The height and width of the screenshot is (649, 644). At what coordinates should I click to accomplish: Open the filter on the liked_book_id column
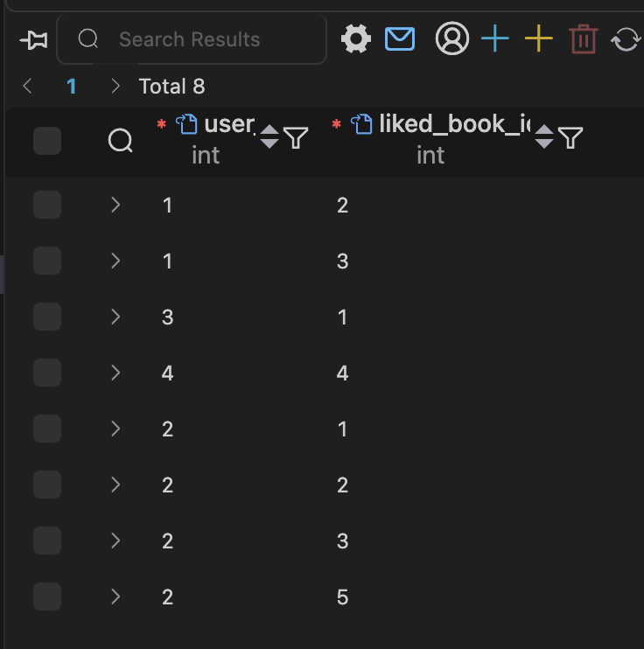click(570, 137)
